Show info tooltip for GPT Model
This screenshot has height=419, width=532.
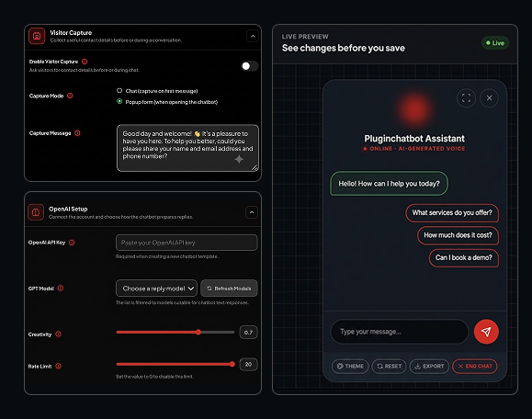click(x=61, y=288)
